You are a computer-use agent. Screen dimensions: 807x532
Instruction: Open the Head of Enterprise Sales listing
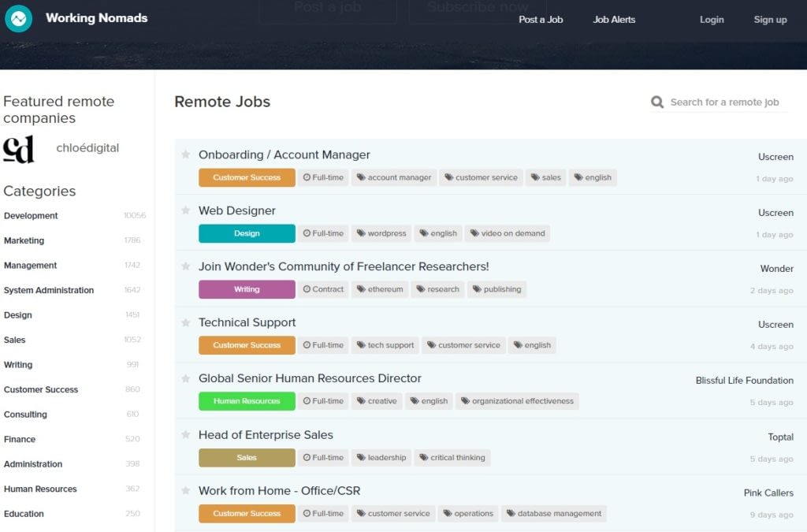(x=266, y=435)
